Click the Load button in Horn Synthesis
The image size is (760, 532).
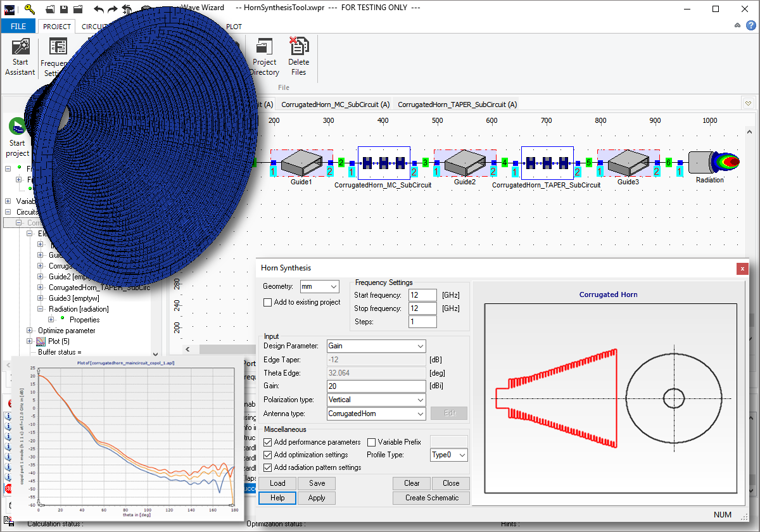277,483
